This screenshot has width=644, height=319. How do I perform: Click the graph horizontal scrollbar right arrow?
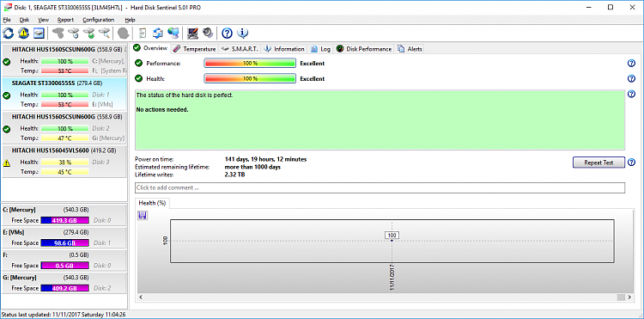pyautogui.click(x=629, y=297)
